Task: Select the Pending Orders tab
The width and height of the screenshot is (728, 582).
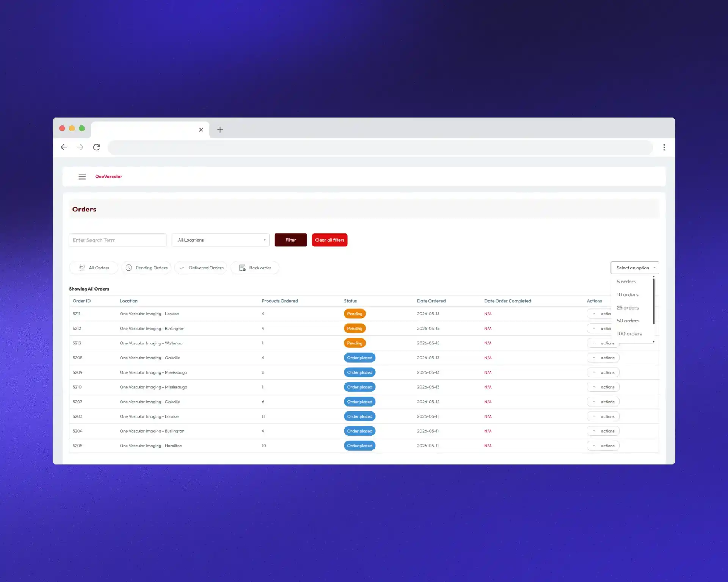Action: point(146,268)
